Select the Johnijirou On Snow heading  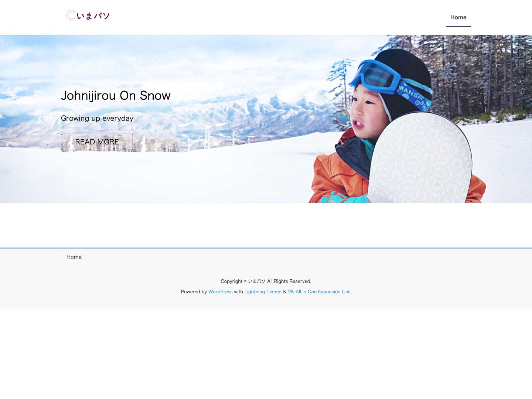(116, 96)
